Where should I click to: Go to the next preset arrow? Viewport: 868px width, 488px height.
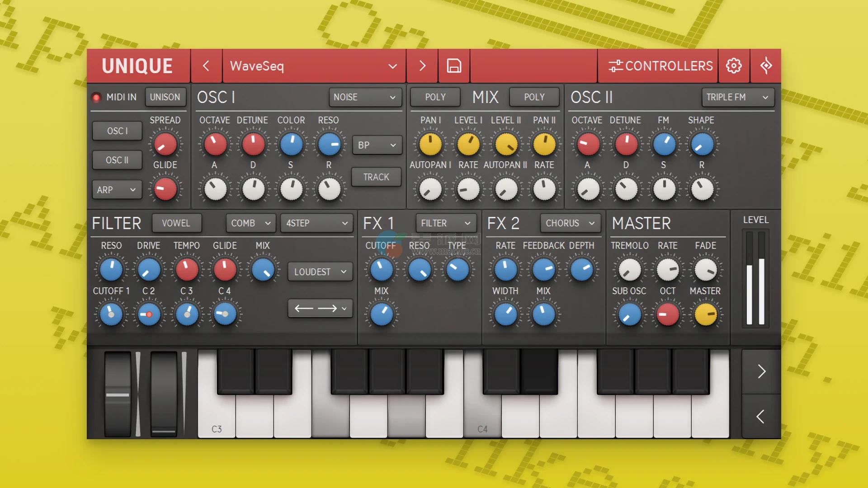click(x=422, y=66)
